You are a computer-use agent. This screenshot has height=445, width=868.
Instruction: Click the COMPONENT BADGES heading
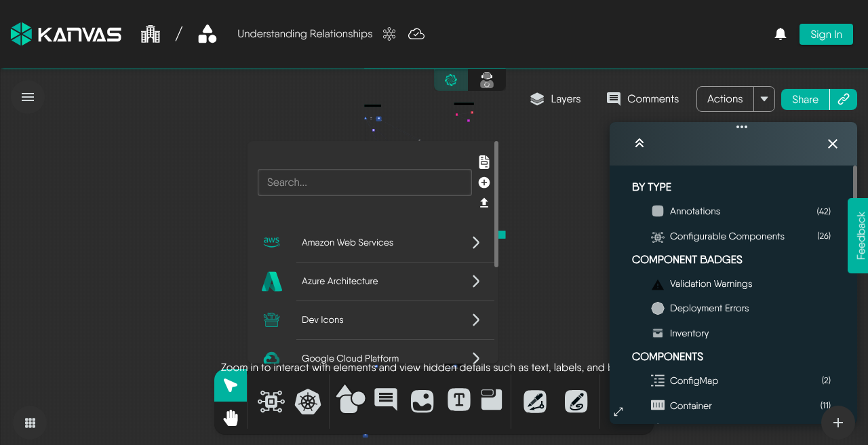[x=687, y=260]
